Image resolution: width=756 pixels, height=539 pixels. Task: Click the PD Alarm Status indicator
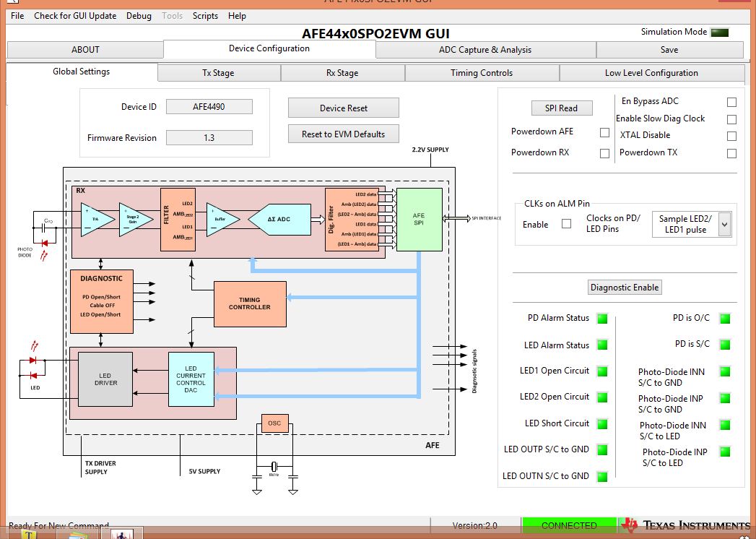coord(602,319)
